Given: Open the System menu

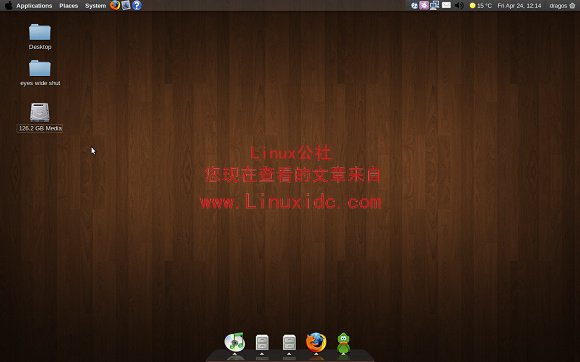Looking at the screenshot, I should (95, 6).
